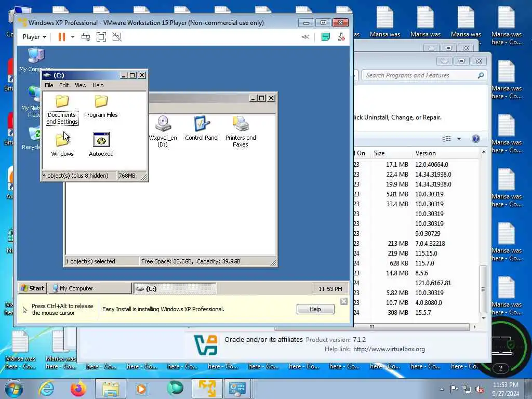Screen dimensions: 532x399
Task: Open the view options dropdown in Programs and Features
Action: pyautogui.click(x=459, y=138)
